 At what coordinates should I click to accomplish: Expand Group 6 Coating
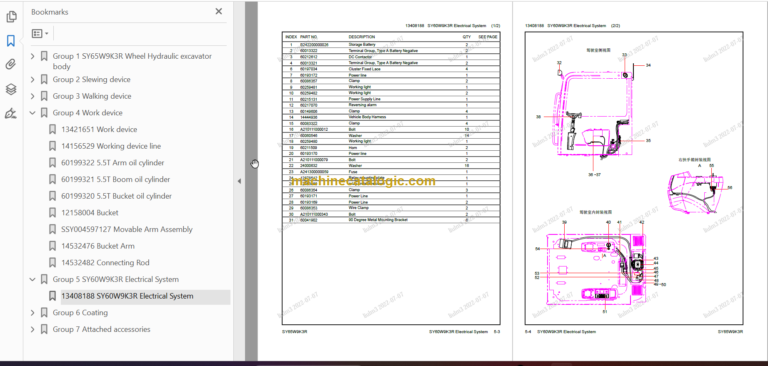[32, 313]
